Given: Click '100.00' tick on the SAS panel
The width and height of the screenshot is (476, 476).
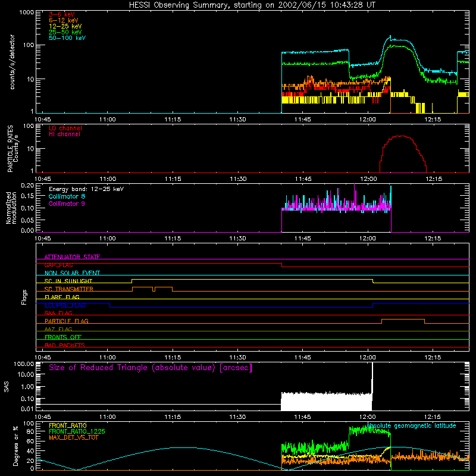Looking at the screenshot, I should tap(24, 364).
